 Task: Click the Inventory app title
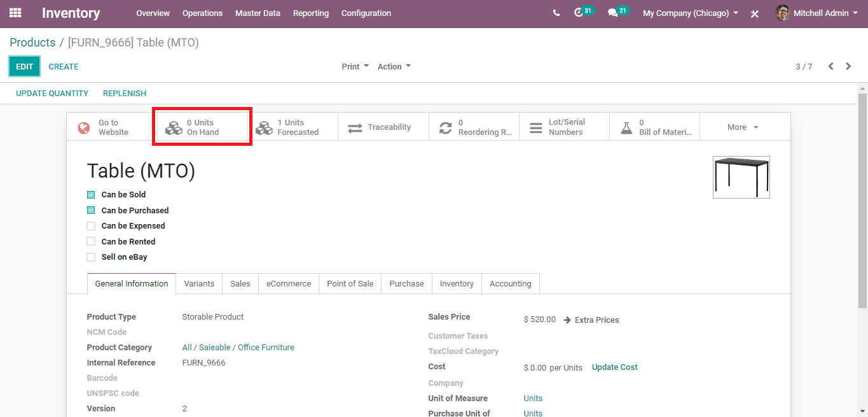tap(71, 13)
